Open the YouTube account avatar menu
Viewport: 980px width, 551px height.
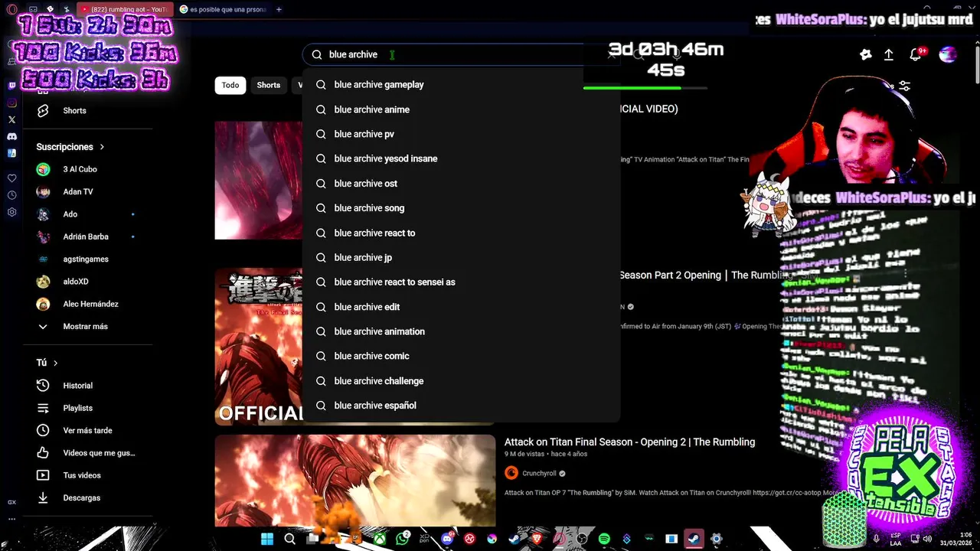(x=948, y=54)
